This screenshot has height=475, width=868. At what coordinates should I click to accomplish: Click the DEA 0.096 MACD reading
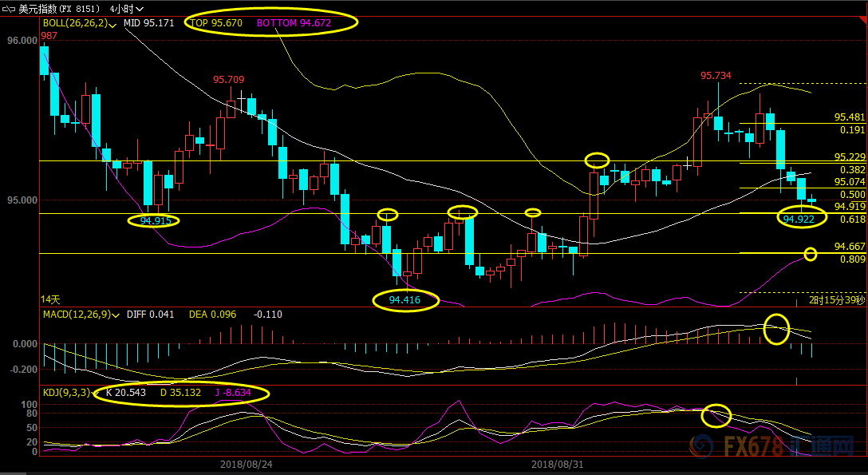tap(212, 315)
